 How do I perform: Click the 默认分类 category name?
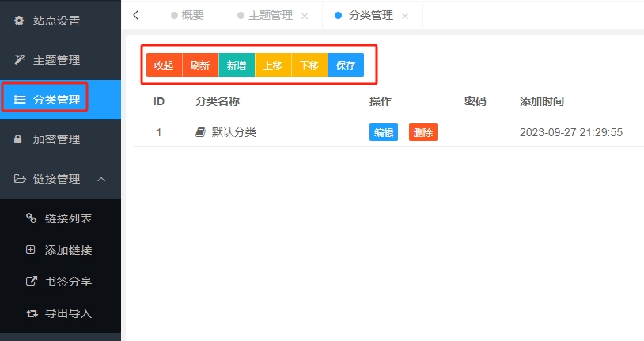[234, 132]
